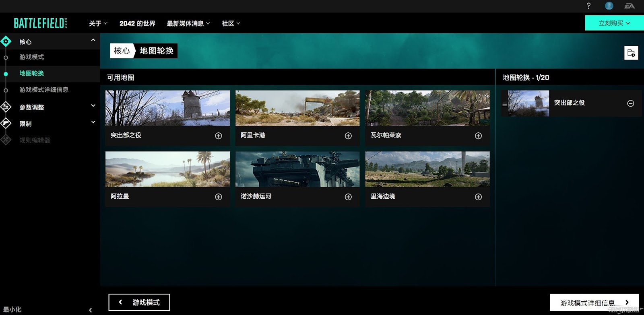644x315 pixels.
Task: Select 游戏模式 in the sidebar
Action: tap(32, 57)
